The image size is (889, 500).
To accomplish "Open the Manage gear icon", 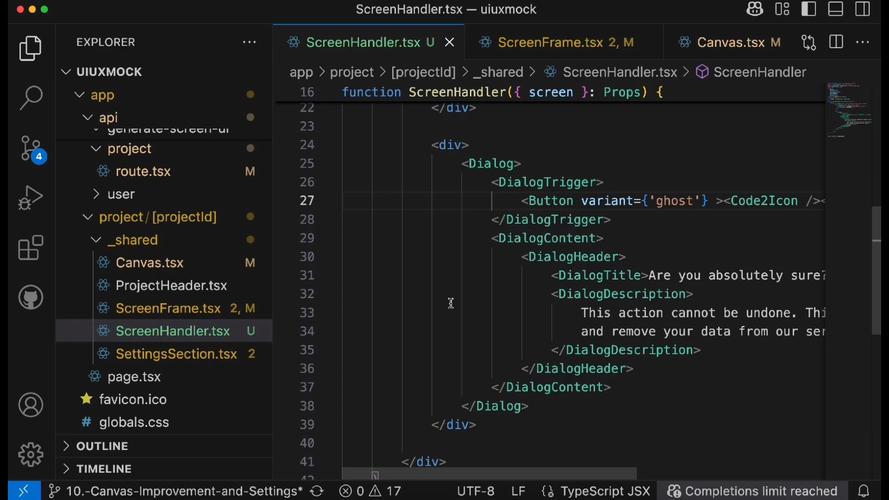I will [x=31, y=454].
